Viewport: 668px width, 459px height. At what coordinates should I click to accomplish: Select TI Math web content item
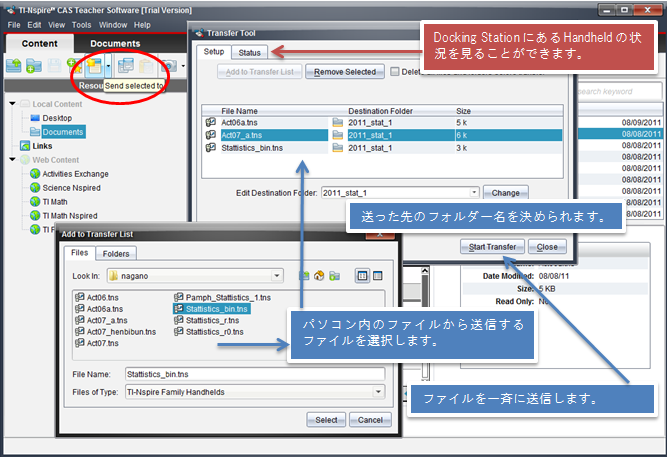point(55,202)
